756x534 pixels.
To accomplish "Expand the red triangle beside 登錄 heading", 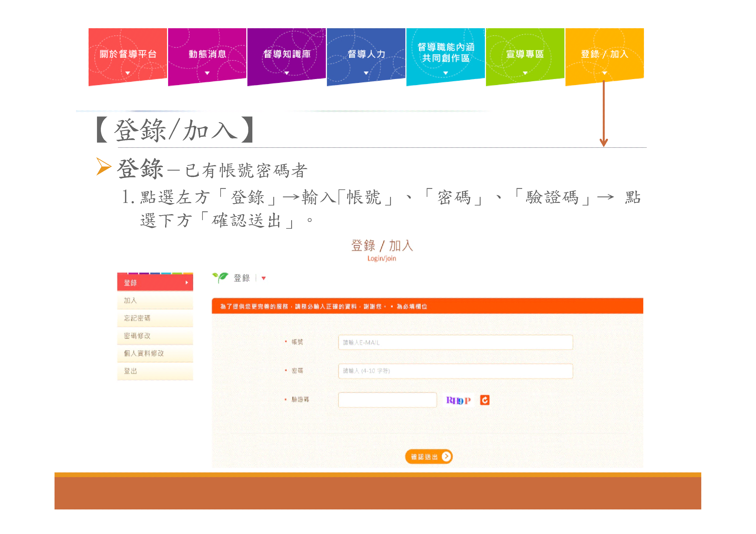I will [x=263, y=278].
